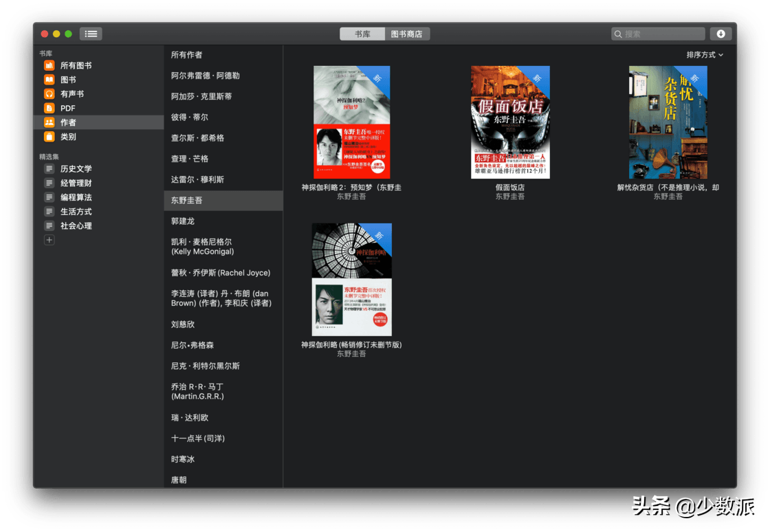Open the 编程算法 collection icon
Viewport: 770px width, 532px height.
pyautogui.click(x=49, y=197)
